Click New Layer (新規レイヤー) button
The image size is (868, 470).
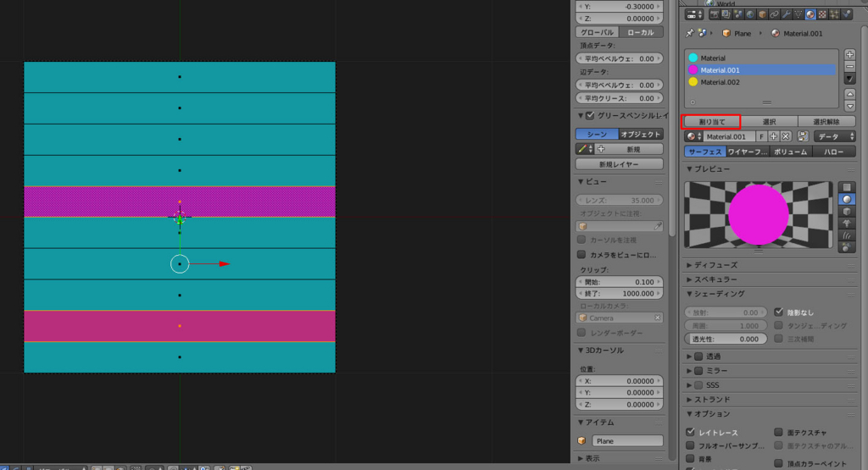(x=620, y=164)
